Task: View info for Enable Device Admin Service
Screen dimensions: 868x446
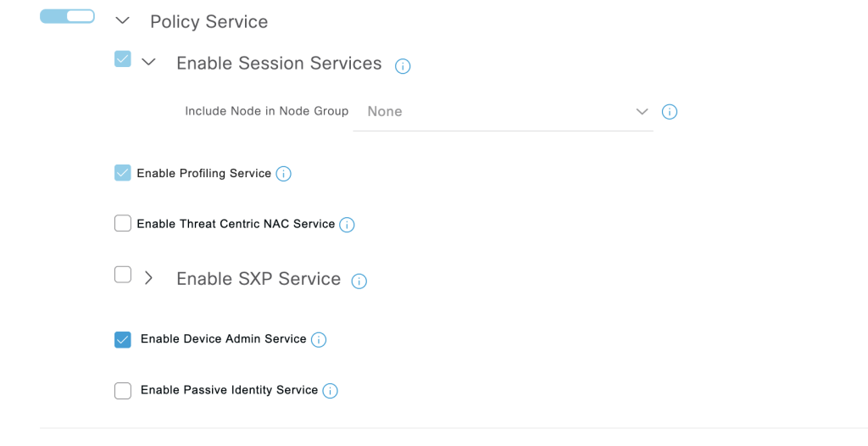Action: point(319,340)
